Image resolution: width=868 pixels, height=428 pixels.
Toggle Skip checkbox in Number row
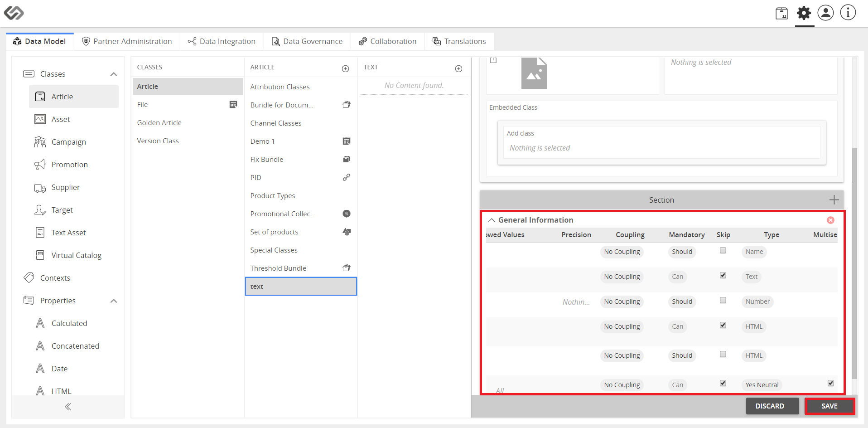pos(723,300)
